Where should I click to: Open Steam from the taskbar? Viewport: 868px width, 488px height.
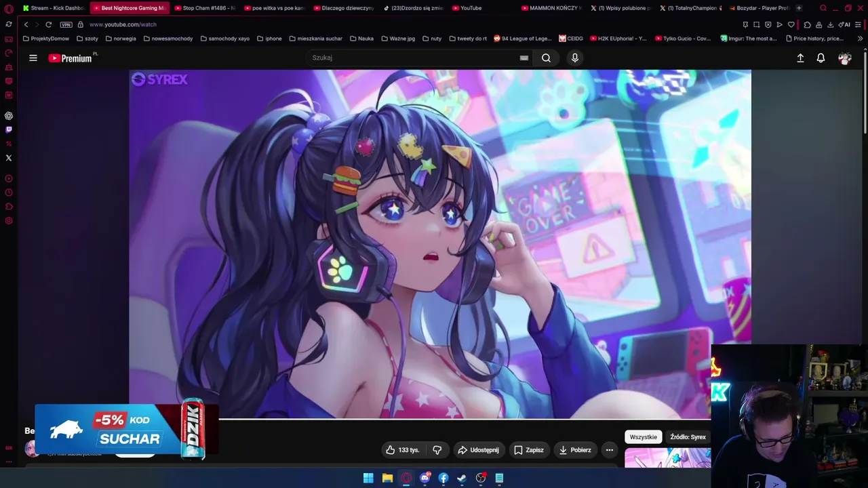462,478
